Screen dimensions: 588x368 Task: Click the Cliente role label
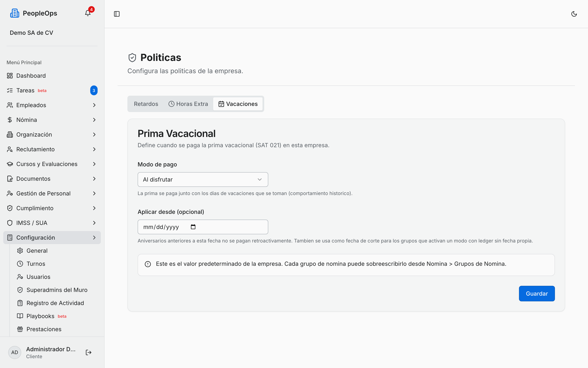click(x=34, y=356)
